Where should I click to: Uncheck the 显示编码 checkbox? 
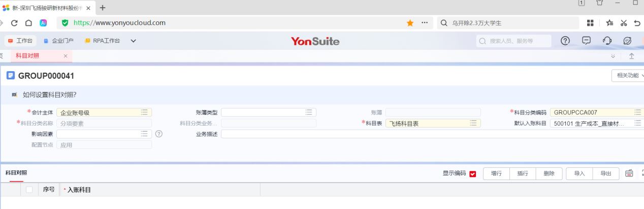pyautogui.click(x=473, y=174)
